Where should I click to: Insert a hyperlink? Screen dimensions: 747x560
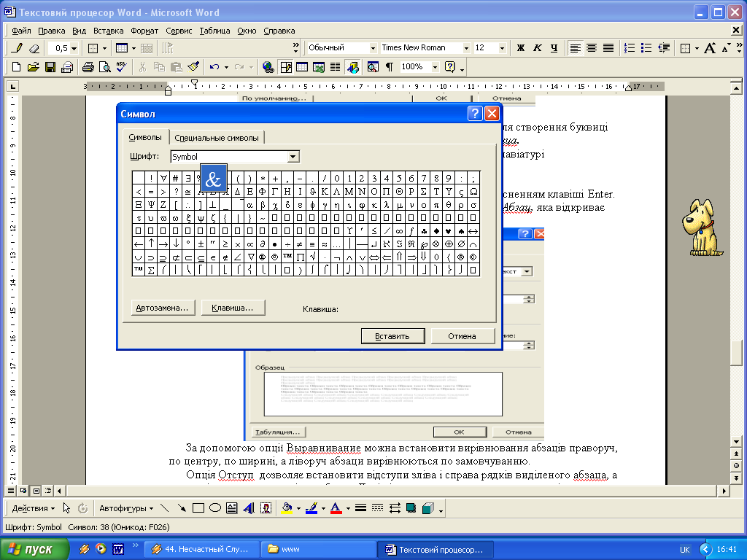(x=268, y=67)
